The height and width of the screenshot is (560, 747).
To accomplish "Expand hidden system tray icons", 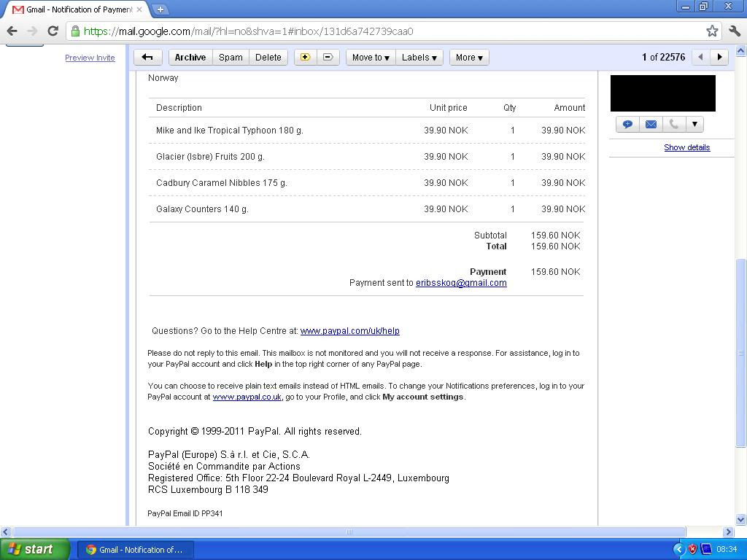I will point(678,550).
